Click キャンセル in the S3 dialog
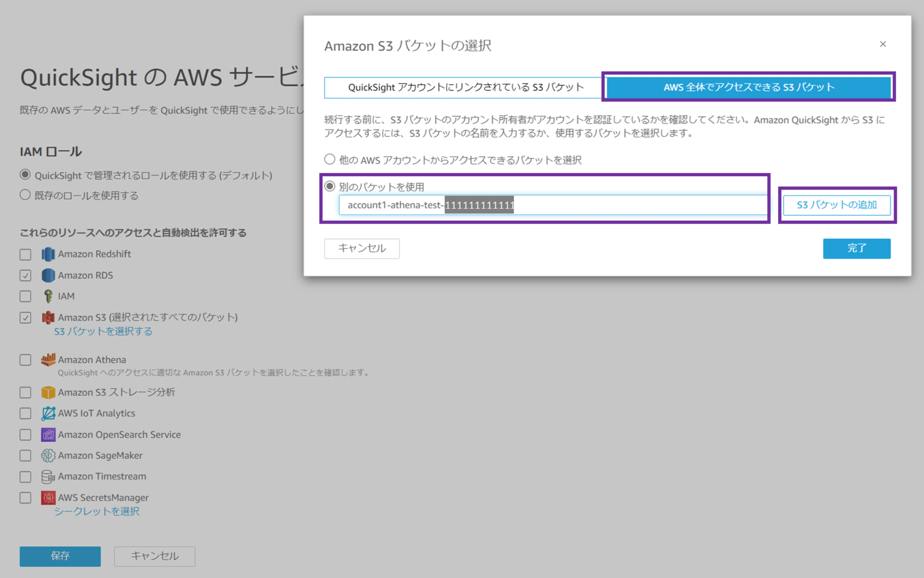This screenshot has width=924, height=578. coord(362,248)
